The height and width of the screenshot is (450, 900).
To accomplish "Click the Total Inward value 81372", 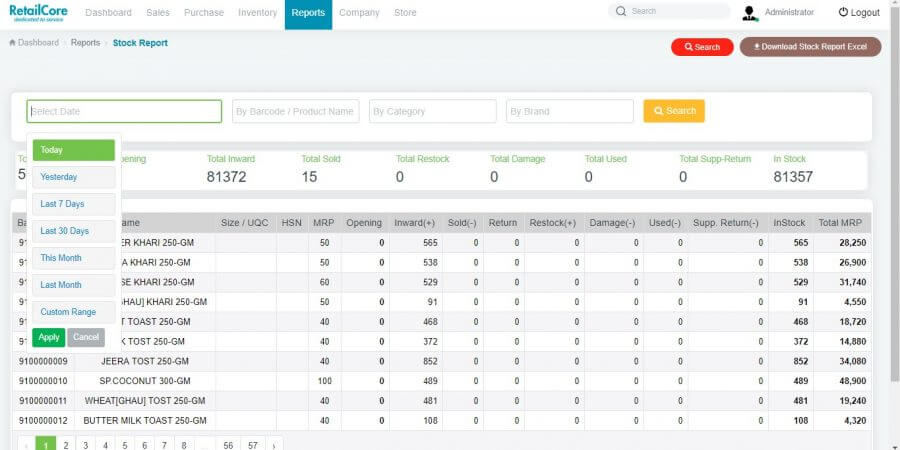I will click(226, 177).
